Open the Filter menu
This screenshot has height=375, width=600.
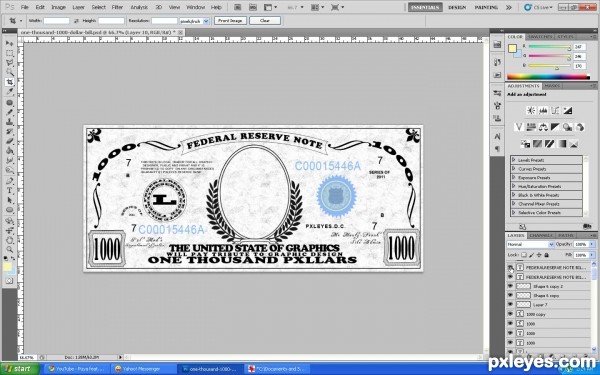[117, 7]
